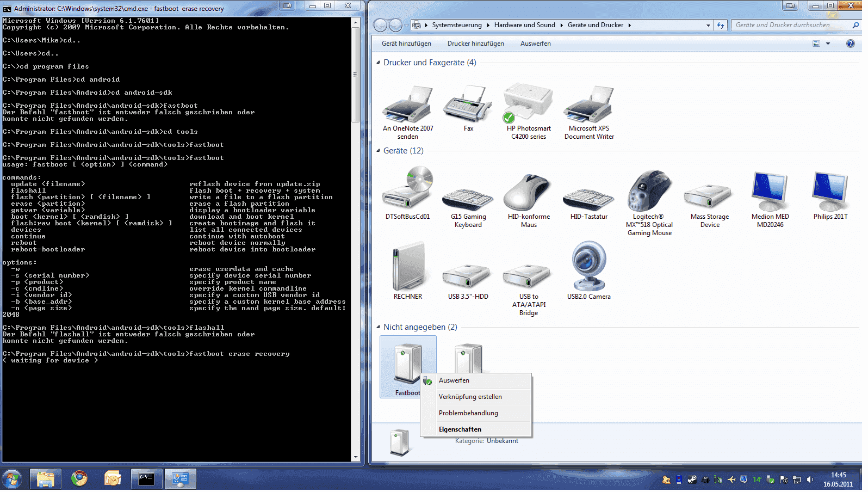Screen dimensions: 868x492
Task: Collapse the Drucker und Faxgeräte group
Action: (x=378, y=63)
